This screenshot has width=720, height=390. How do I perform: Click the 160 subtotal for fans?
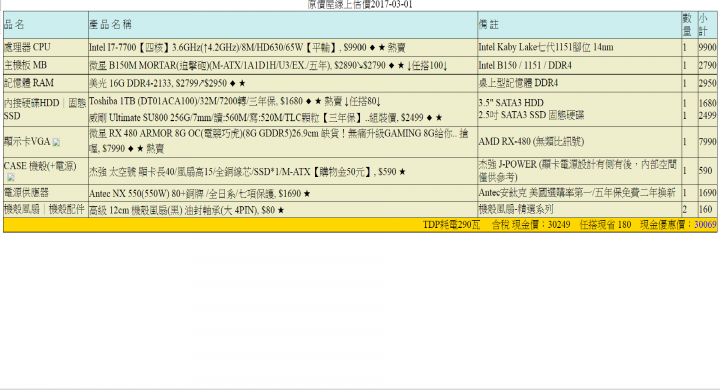pos(705,209)
